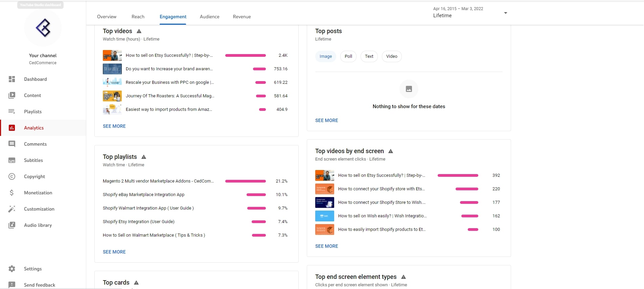
Task: Select the Poll filter chip
Action: (x=348, y=56)
